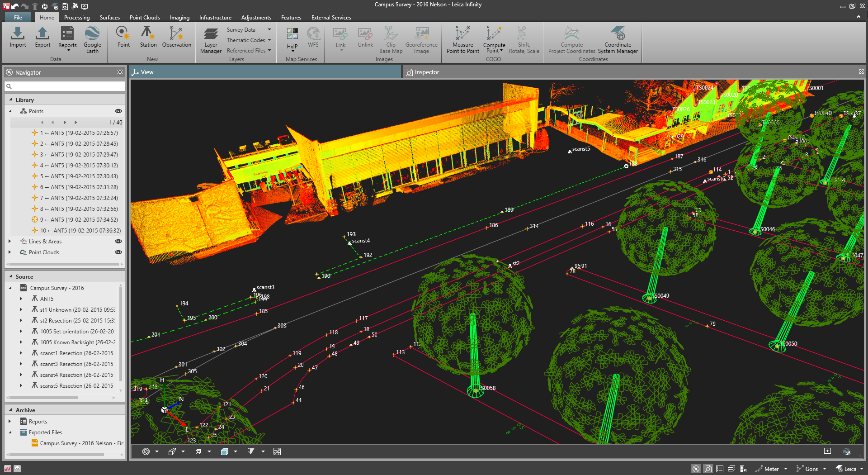Collapse the ribbon with the chevron

(859, 17)
